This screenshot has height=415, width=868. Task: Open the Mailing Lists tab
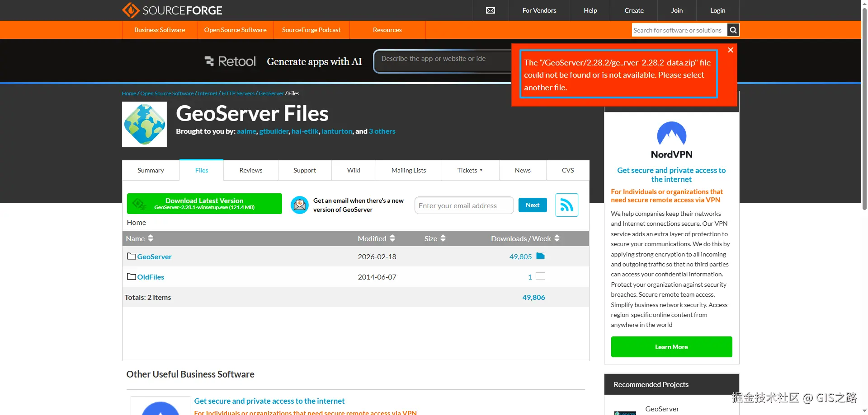(x=409, y=170)
